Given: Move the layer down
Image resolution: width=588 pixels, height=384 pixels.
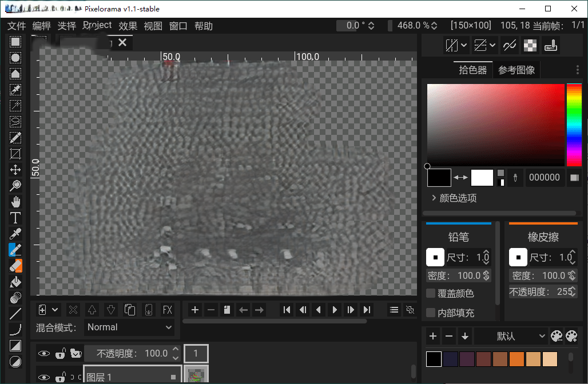Looking at the screenshot, I should pyautogui.click(x=111, y=310).
